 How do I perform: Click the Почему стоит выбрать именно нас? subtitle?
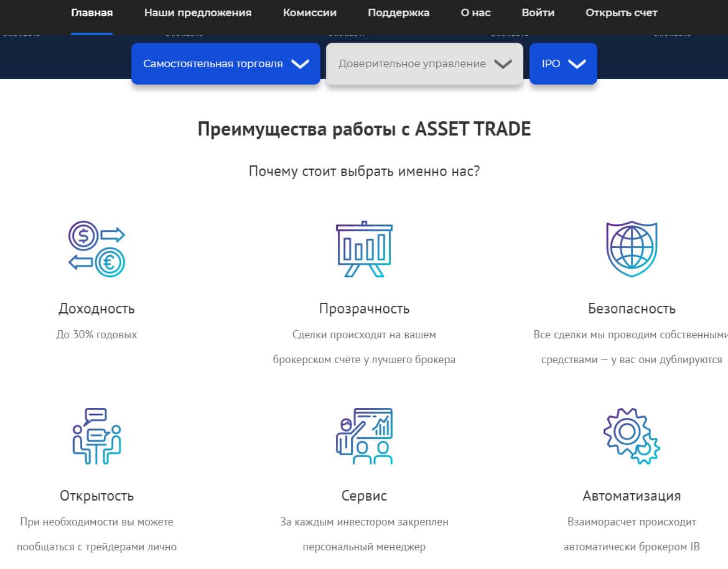[x=364, y=171]
